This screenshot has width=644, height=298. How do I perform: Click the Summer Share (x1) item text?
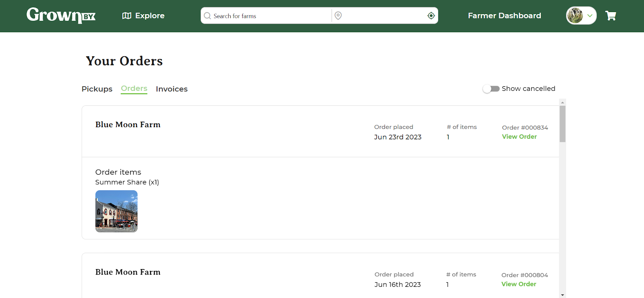(127, 182)
